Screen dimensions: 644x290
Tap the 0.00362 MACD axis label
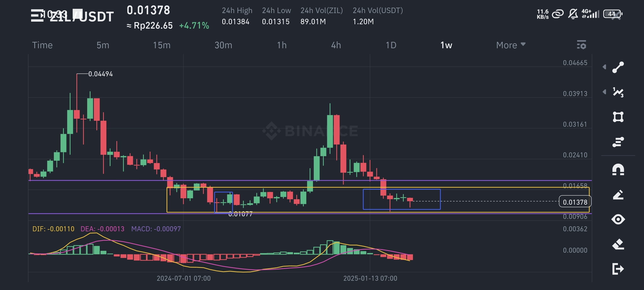tap(575, 229)
